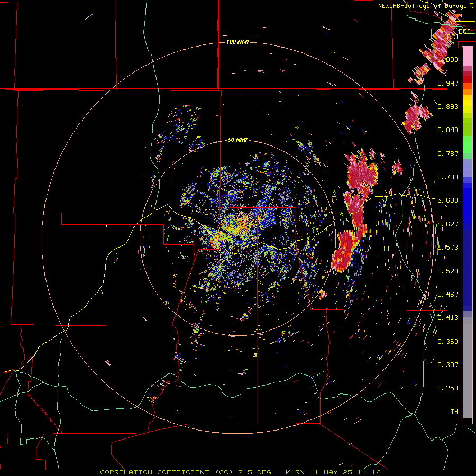
Task: Click the 0.413 scale value
Action: click(448, 318)
